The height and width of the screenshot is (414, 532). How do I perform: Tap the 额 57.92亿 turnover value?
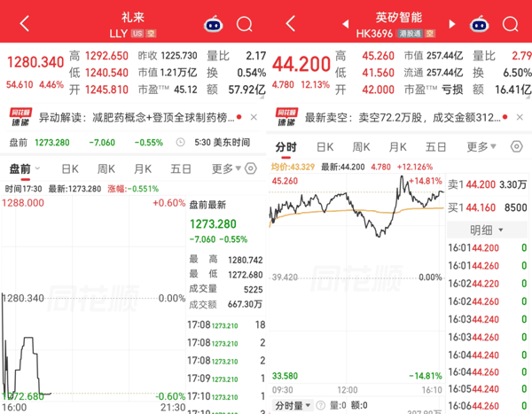(236, 90)
